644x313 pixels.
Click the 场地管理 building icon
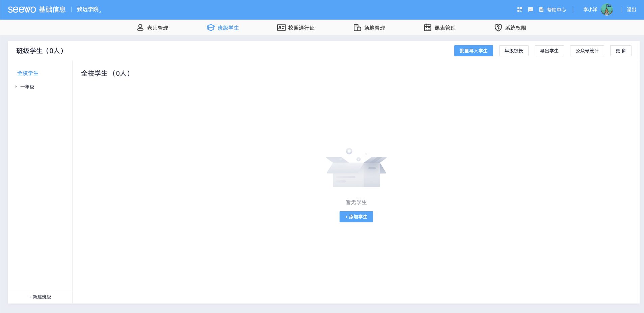(357, 28)
